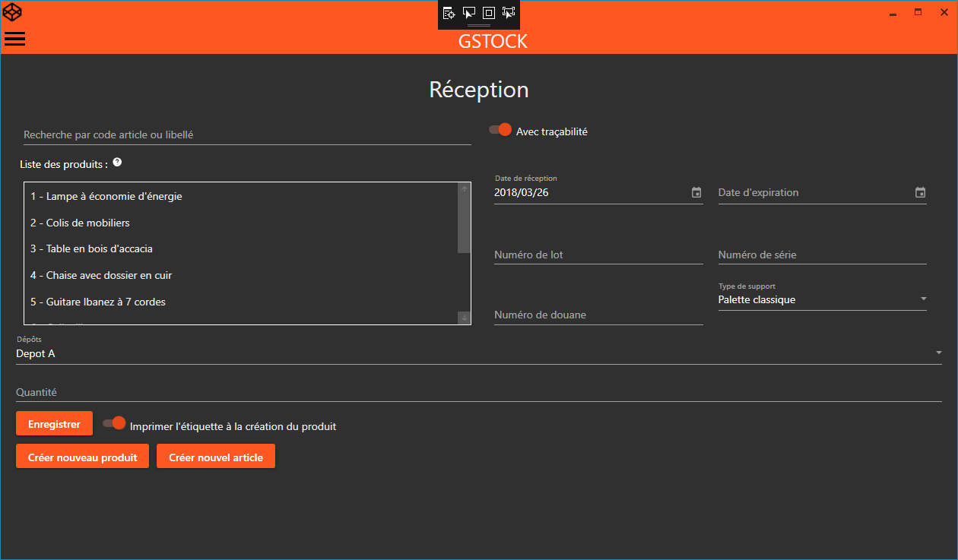
Task: Open the Live Visual Tree debug tool
Action: [x=449, y=12]
